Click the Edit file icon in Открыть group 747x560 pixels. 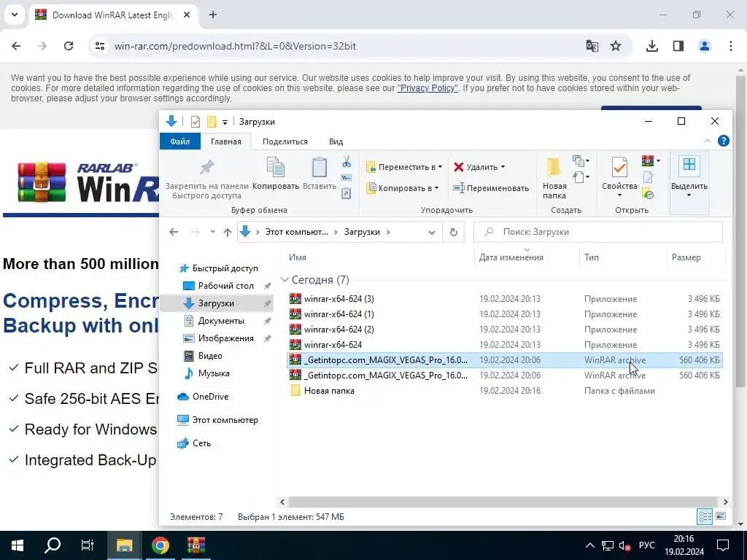click(648, 178)
